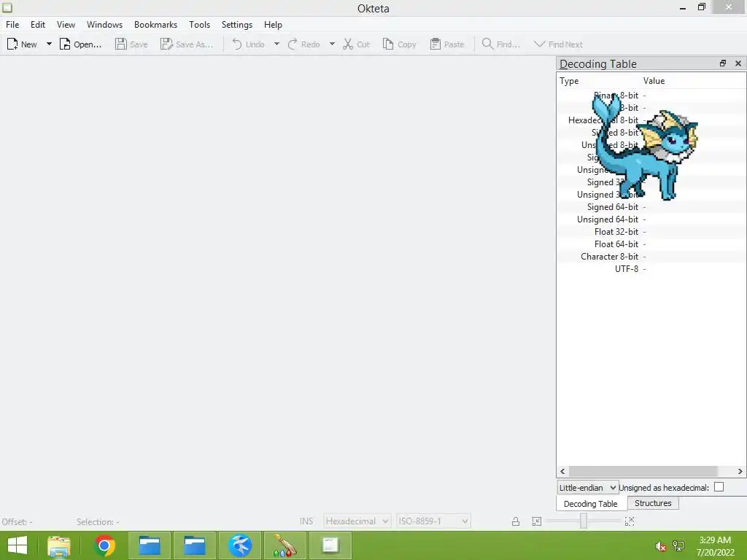Float the Decoding Table panel
Viewport: 747px width, 560px height.
pyautogui.click(x=723, y=63)
